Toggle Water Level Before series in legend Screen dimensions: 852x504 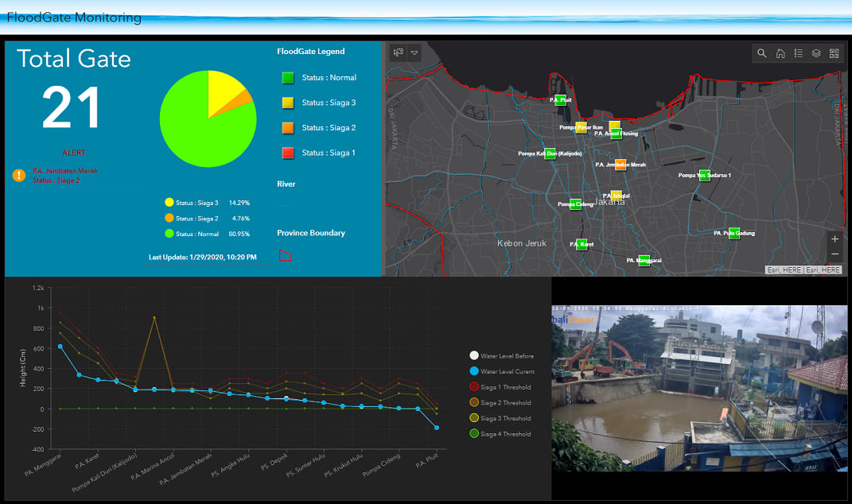click(501, 355)
